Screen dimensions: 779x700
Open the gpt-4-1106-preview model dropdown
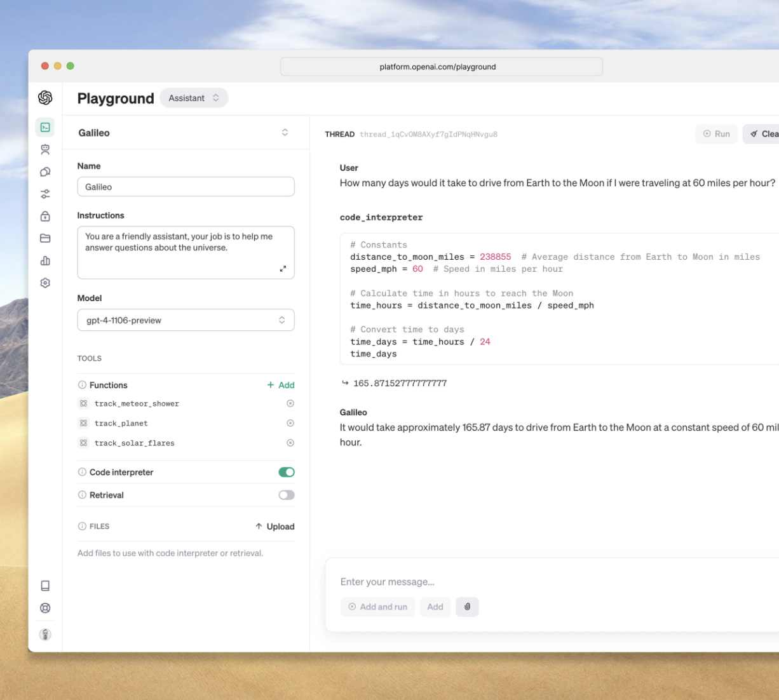click(186, 320)
